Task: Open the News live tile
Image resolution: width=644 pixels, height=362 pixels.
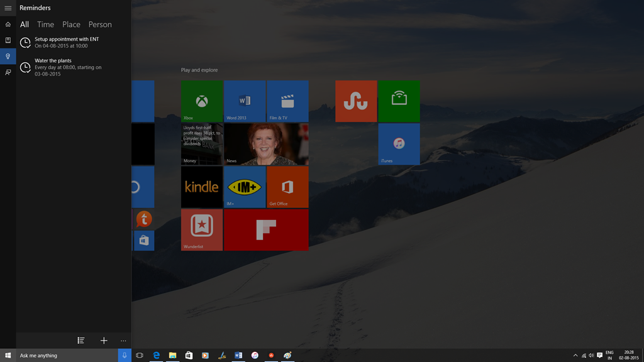Action: pyautogui.click(x=266, y=144)
